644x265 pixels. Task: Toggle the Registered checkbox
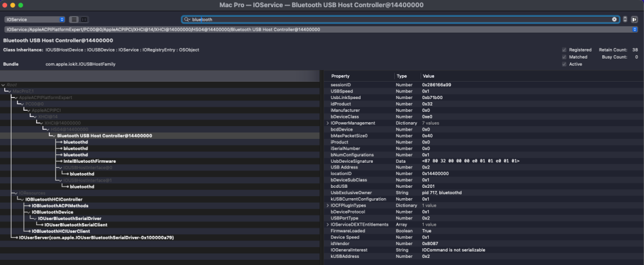(x=564, y=50)
